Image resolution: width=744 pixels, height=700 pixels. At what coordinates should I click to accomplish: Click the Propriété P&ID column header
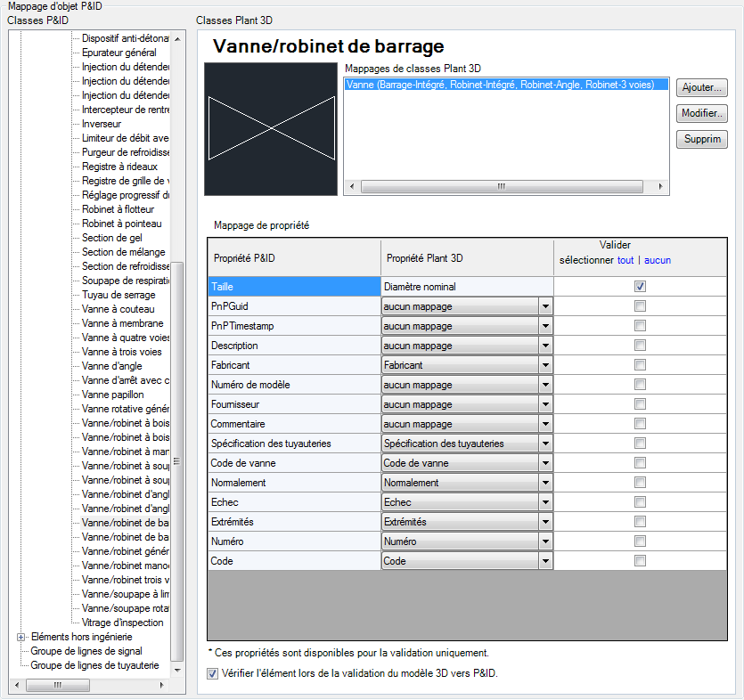point(294,258)
